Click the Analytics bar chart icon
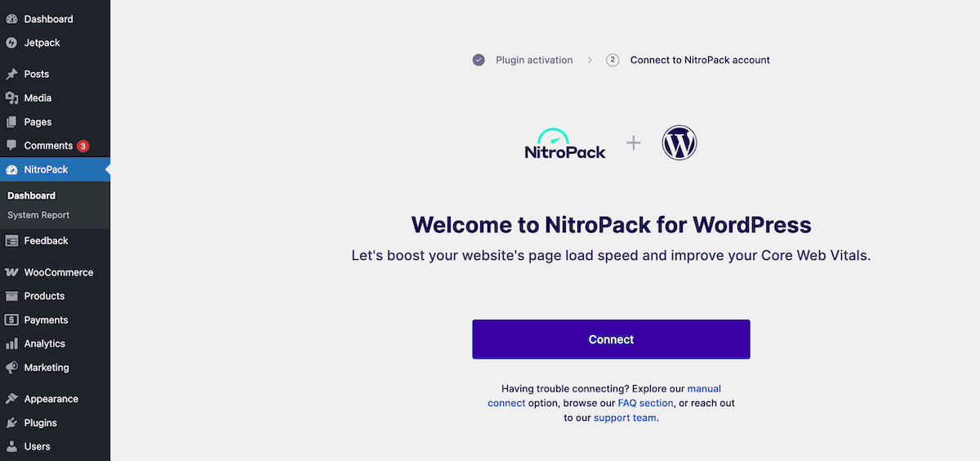This screenshot has height=461, width=980. point(11,344)
